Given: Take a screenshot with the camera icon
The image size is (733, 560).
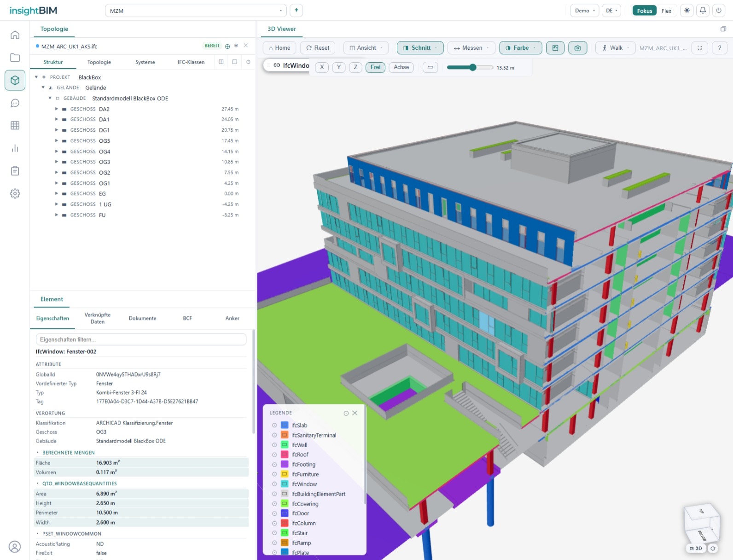Looking at the screenshot, I should 577,48.
